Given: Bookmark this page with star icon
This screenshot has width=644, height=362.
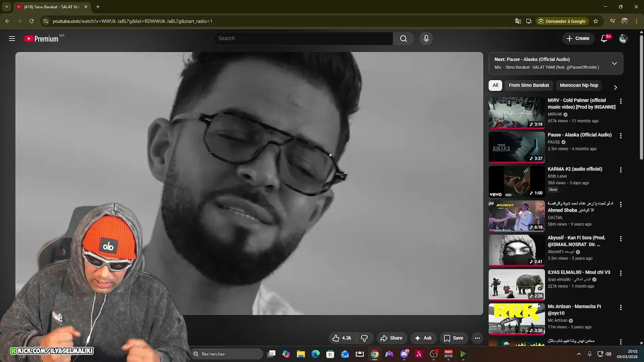Looking at the screenshot, I should pos(596,21).
